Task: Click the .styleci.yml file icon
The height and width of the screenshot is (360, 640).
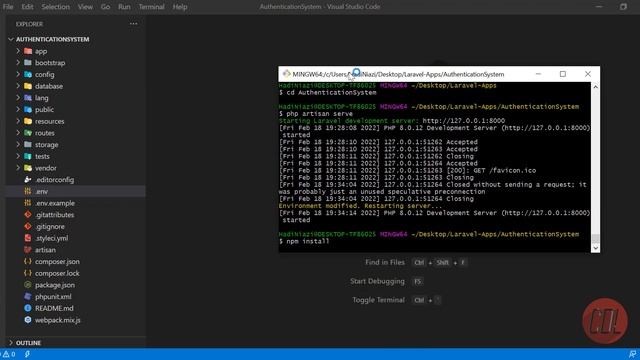Action: pos(28,238)
